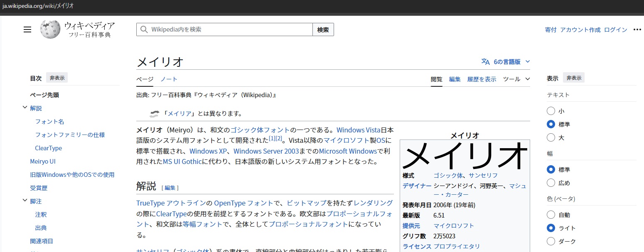Jump to フォント名 in contents
This screenshot has width=644, height=252.
click(x=49, y=121)
